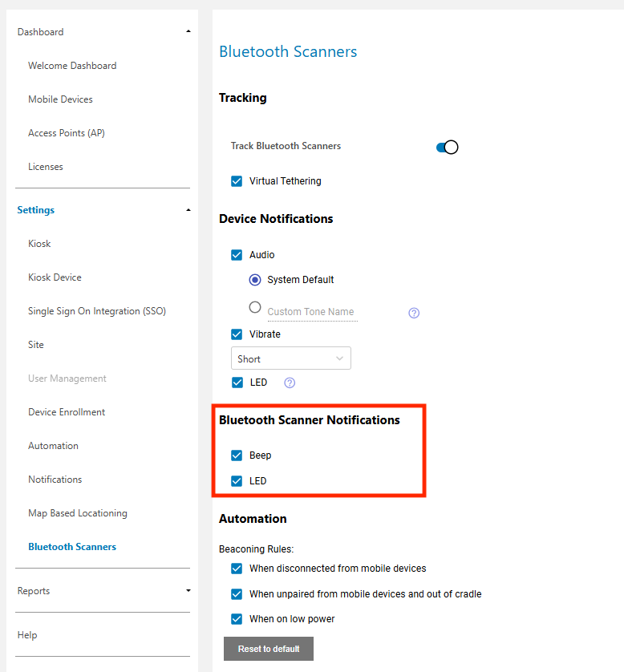Disable the Beep scanner notification

click(237, 455)
